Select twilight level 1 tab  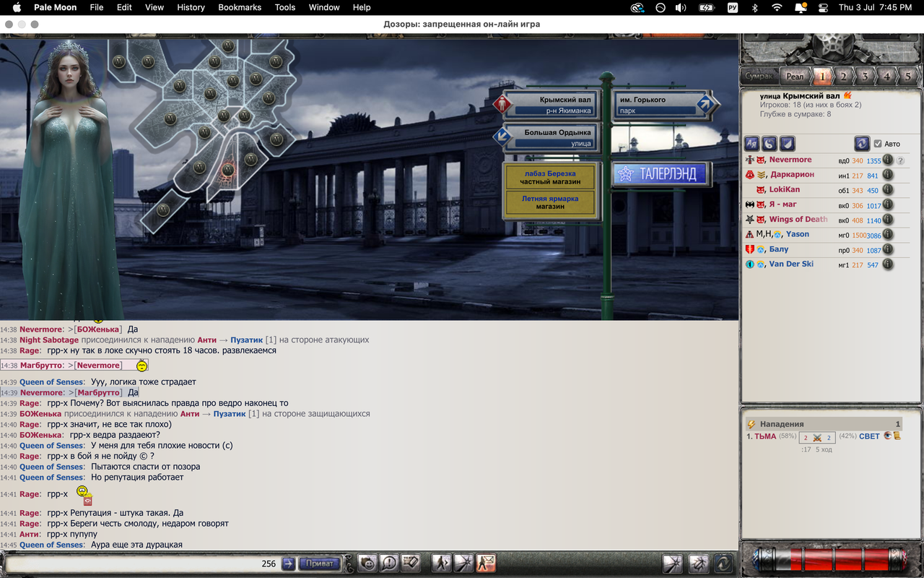(x=821, y=76)
